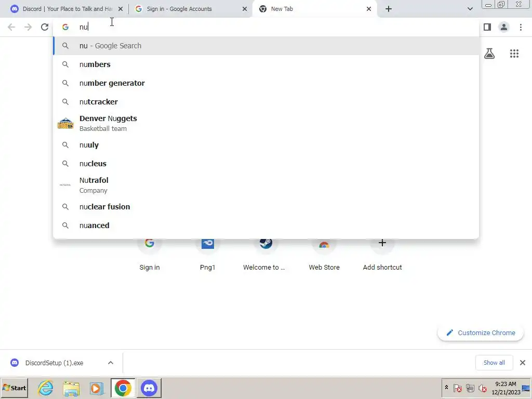This screenshot has height=399, width=532.
Task: Click Chrome icon on taskbar
Action: tap(123, 388)
